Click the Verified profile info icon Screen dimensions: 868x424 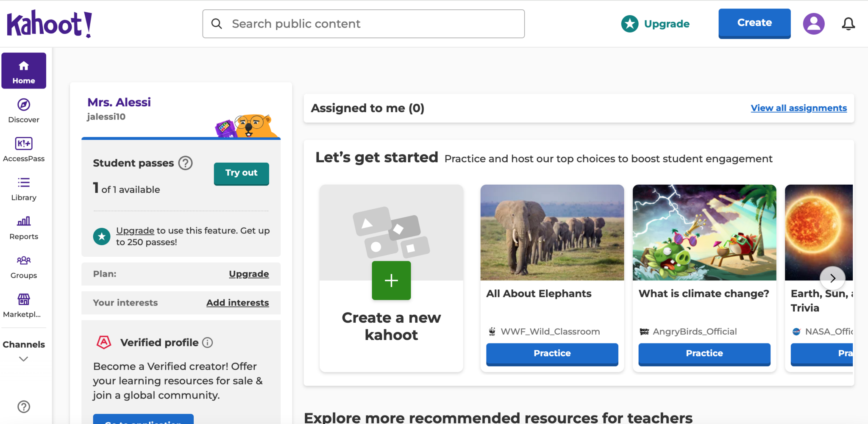[207, 343]
